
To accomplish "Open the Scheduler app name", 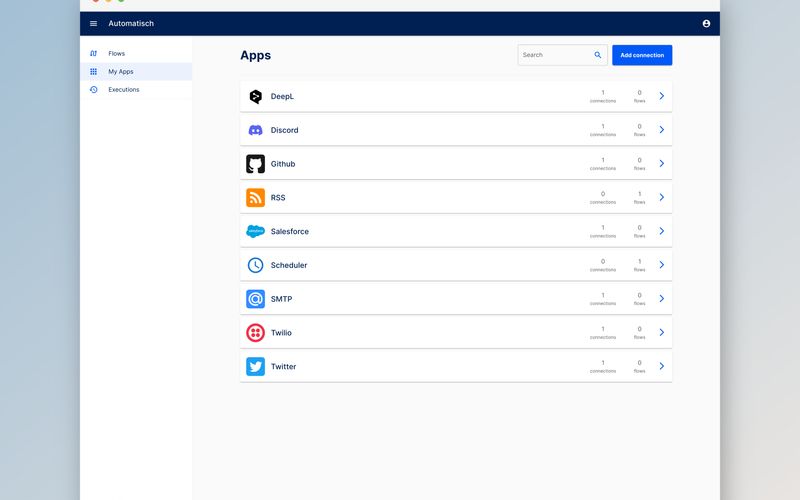I will 289,265.
